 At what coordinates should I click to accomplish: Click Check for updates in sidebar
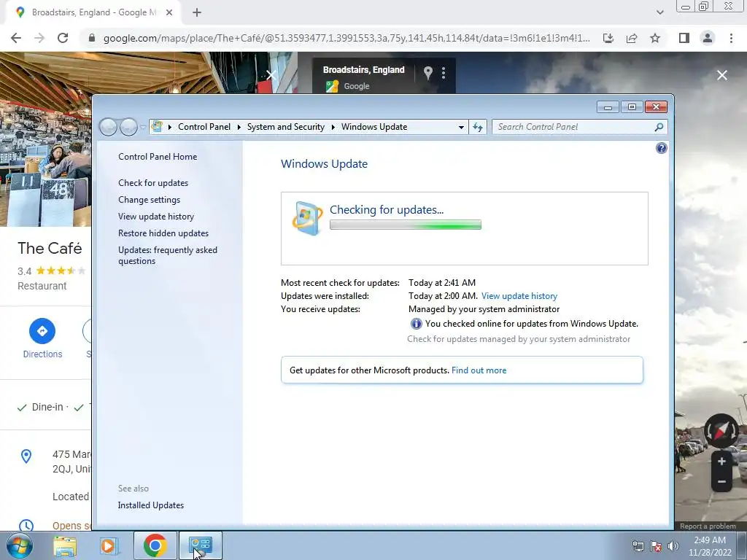tap(153, 183)
